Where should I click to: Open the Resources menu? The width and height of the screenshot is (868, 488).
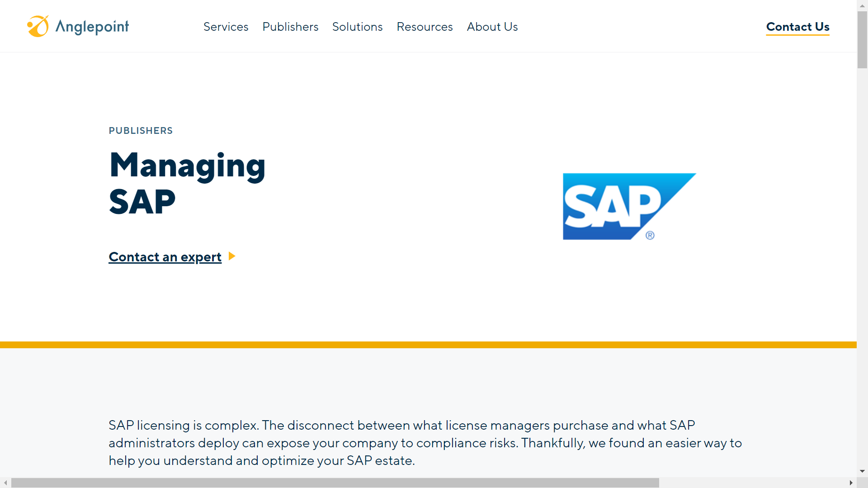pyautogui.click(x=425, y=27)
